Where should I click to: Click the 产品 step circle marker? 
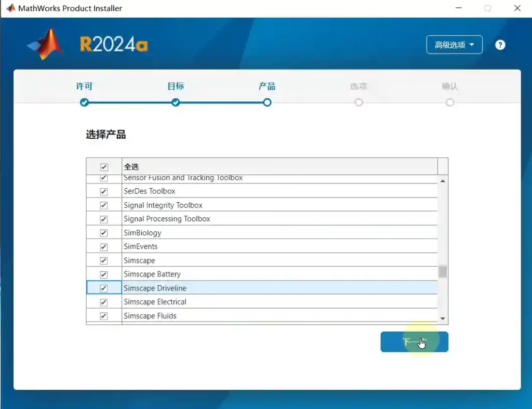pos(267,102)
